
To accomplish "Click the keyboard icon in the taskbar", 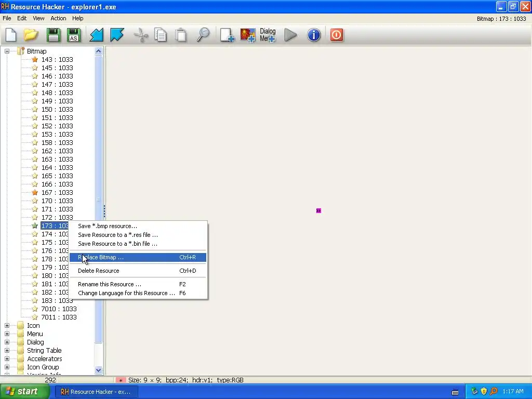I will point(455,392).
